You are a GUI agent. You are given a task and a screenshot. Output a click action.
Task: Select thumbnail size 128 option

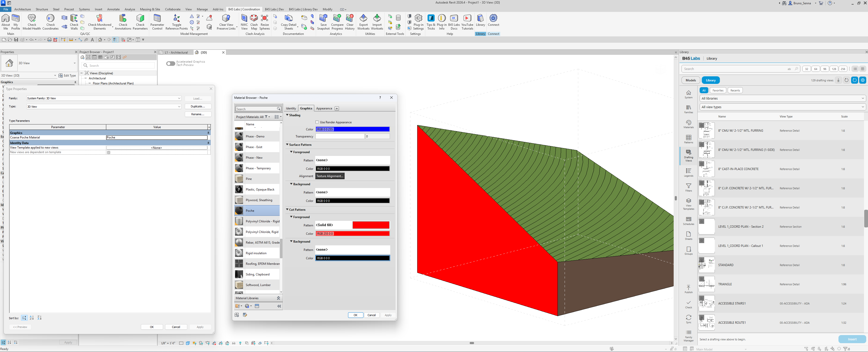point(834,69)
